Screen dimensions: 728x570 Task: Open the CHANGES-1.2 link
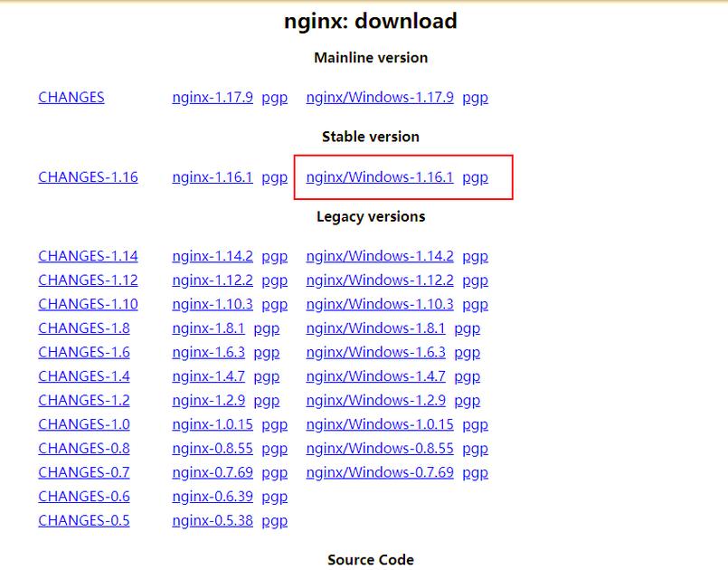pyautogui.click(x=84, y=401)
